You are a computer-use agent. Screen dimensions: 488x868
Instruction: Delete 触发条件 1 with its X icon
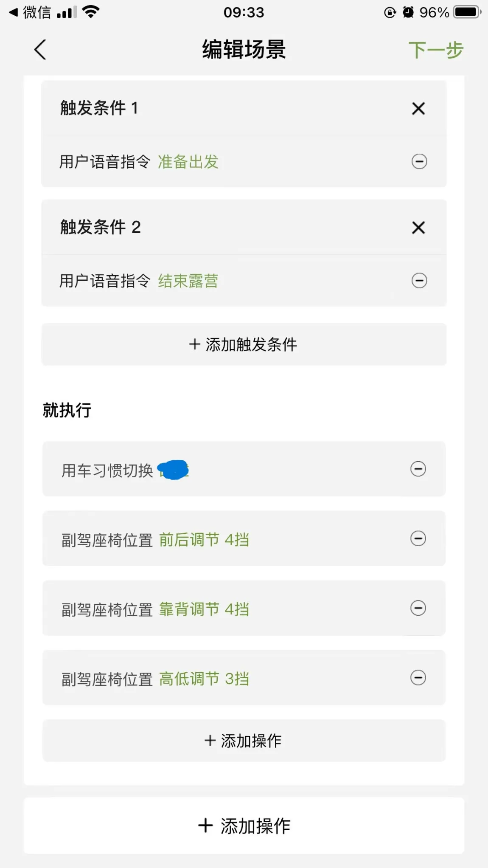point(418,109)
